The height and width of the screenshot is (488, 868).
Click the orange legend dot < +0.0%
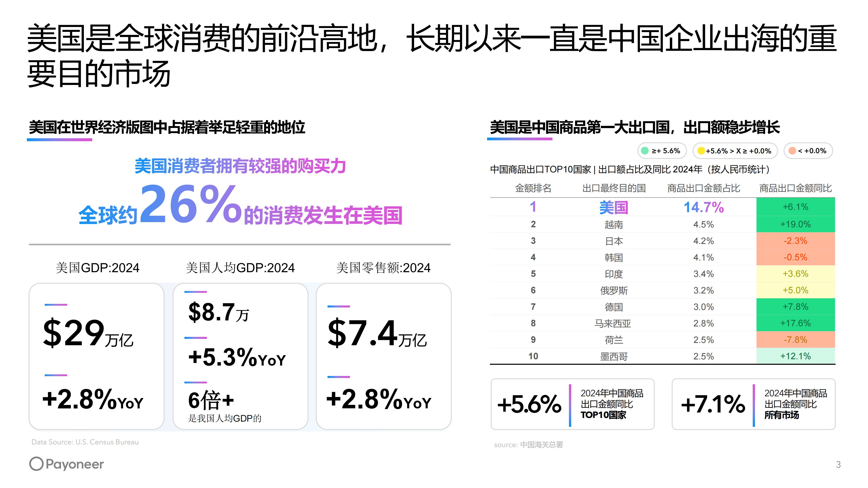[x=792, y=151]
